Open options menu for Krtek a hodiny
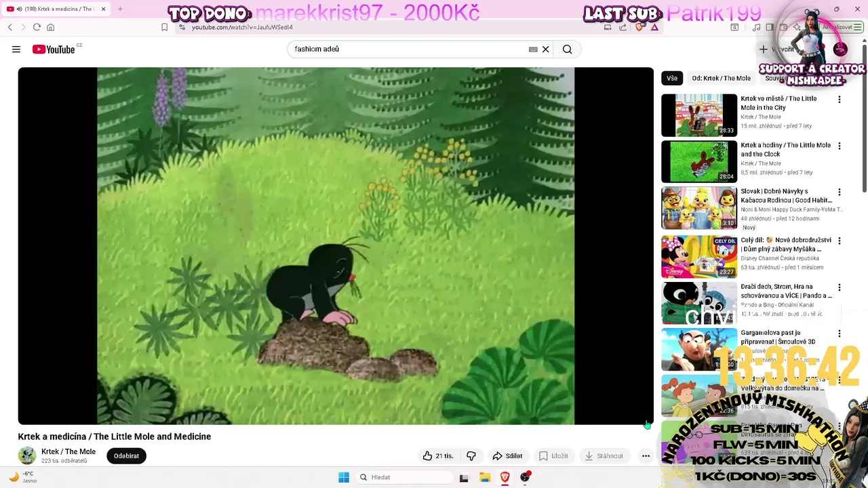The image size is (868, 488). 840,146
